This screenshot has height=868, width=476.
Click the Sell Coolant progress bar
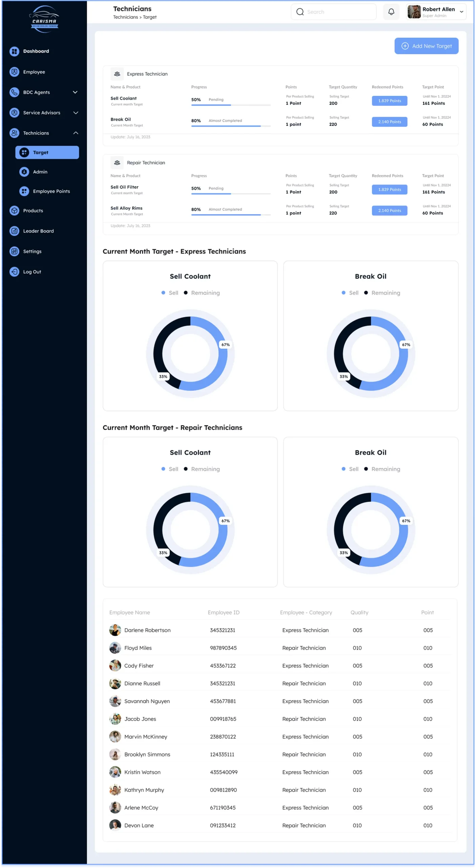point(231,105)
